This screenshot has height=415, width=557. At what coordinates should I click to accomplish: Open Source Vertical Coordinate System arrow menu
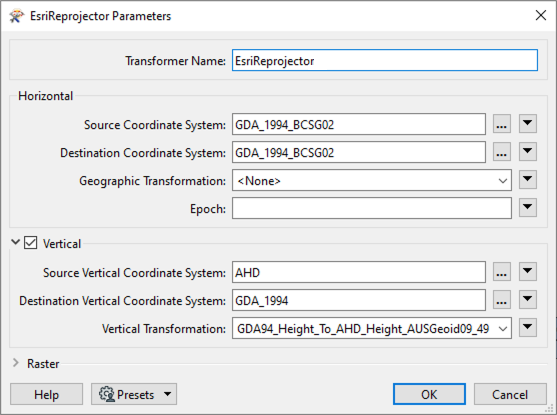tap(528, 271)
